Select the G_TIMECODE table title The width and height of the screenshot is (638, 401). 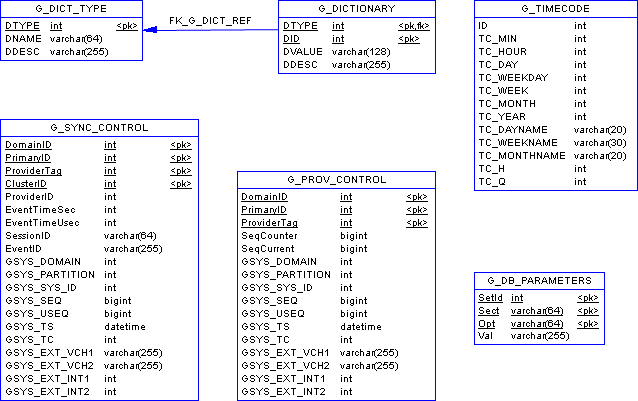(x=555, y=9)
